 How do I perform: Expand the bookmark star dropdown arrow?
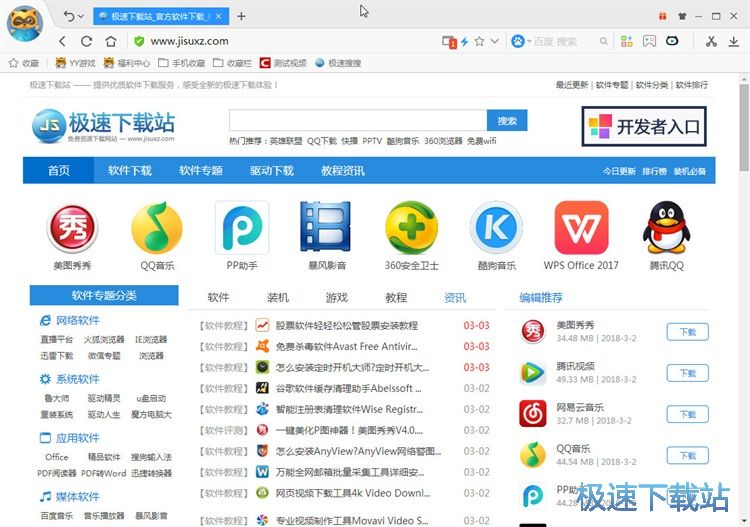[495, 42]
